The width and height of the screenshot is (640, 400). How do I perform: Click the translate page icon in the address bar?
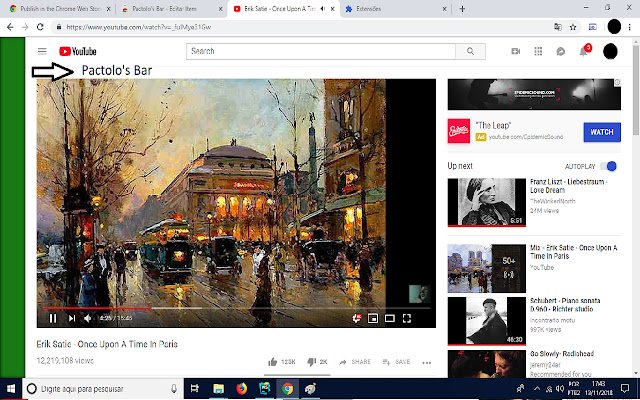[x=558, y=27]
